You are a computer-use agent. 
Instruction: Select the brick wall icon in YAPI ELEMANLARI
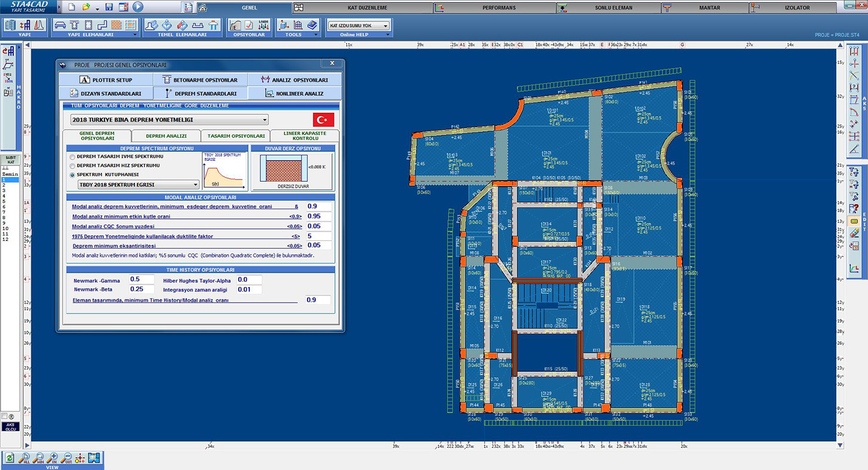click(116, 25)
